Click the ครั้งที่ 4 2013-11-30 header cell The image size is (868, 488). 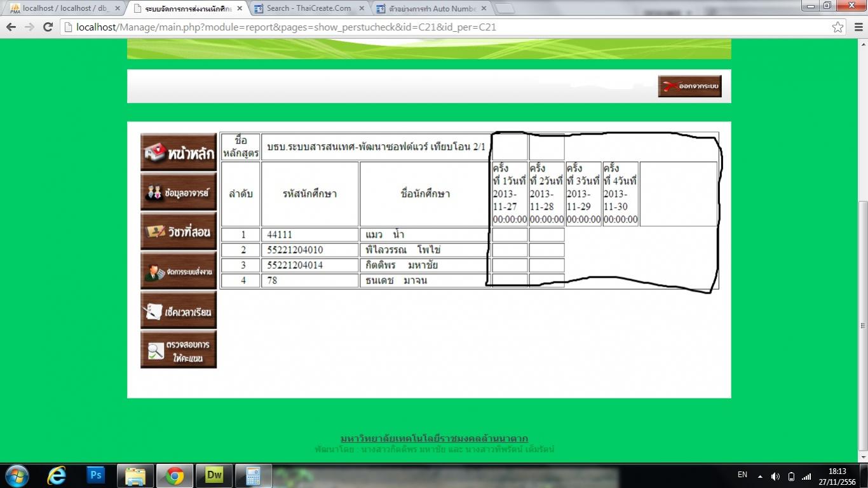pos(620,194)
